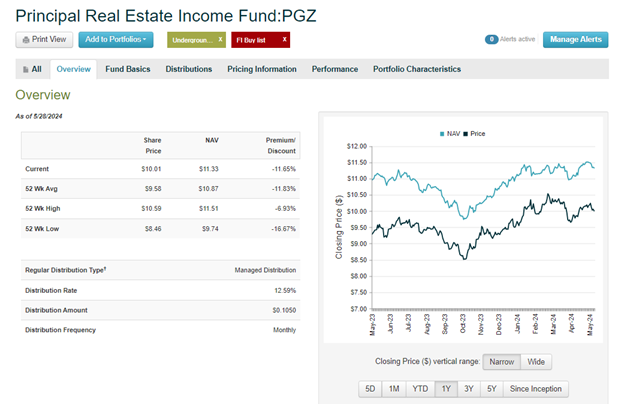Open the Add to Portfolios dropdown
Screen dimensions: 624x404
tap(116, 39)
